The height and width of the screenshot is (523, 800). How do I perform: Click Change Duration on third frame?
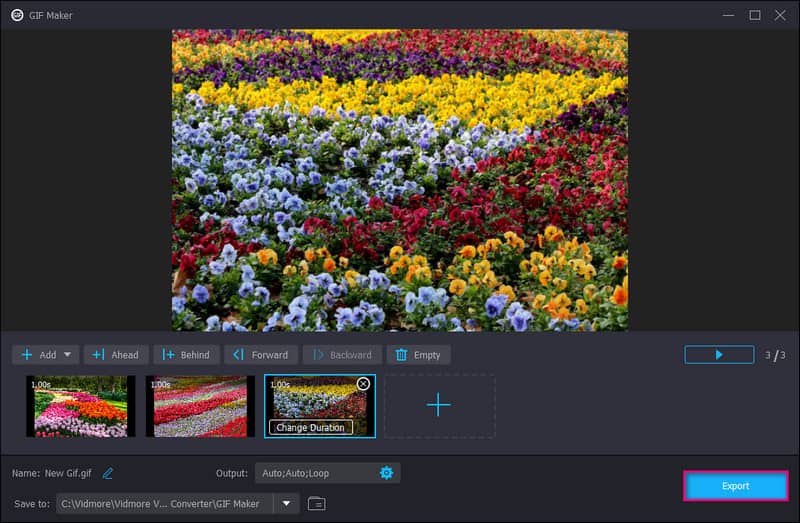(x=310, y=427)
